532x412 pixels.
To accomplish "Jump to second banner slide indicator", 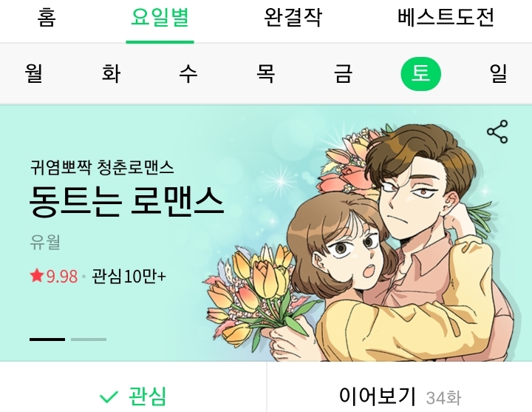I will (89, 340).
